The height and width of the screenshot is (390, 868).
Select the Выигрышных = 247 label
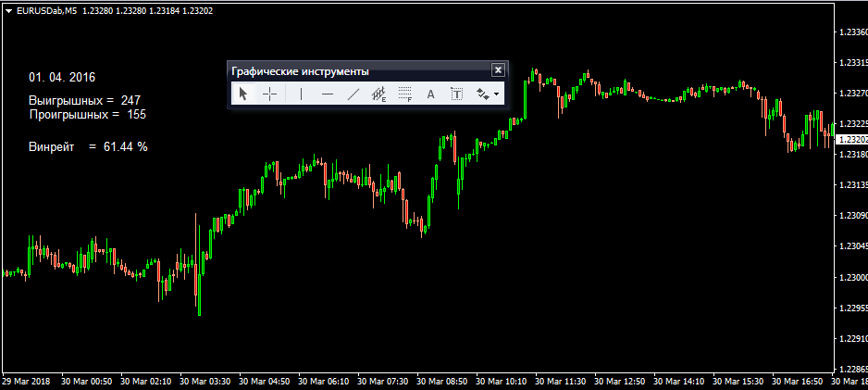tap(85, 100)
